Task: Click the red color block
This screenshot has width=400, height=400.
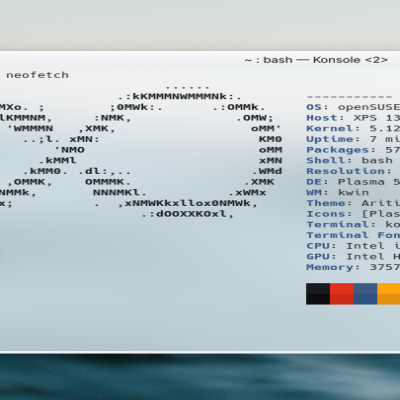Action: click(x=342, y=294)
